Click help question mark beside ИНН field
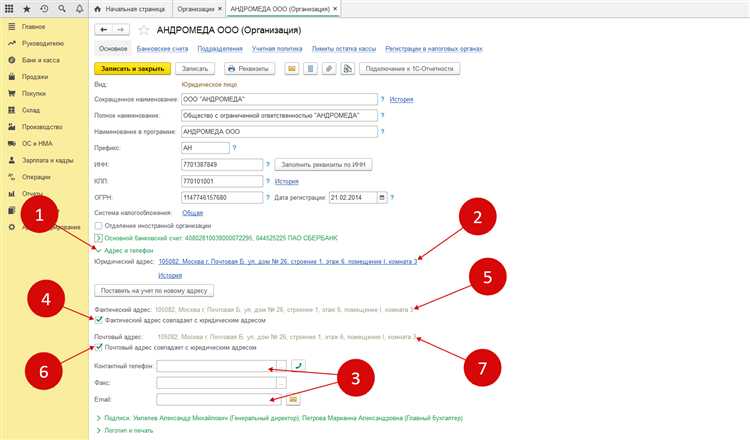 click(x=268, y=165)
